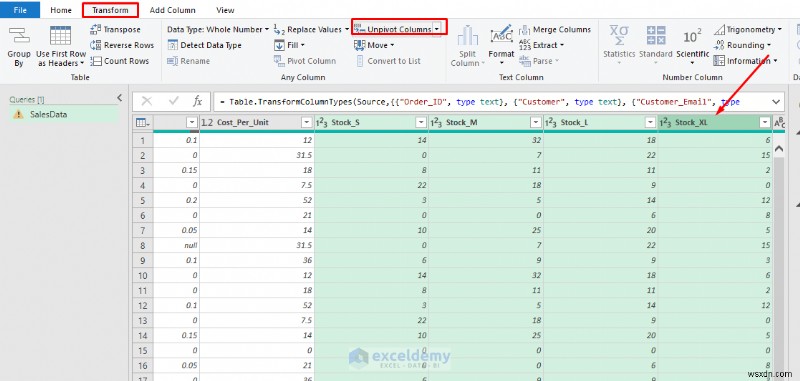Switch to the View tab
The image size is (800, 381).
coord(225,10)
